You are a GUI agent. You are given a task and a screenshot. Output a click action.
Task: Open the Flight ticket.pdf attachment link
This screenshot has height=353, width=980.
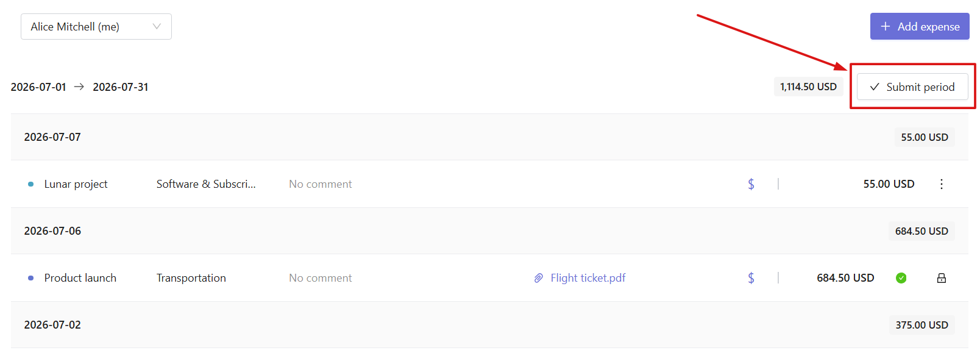click(588, 278)
